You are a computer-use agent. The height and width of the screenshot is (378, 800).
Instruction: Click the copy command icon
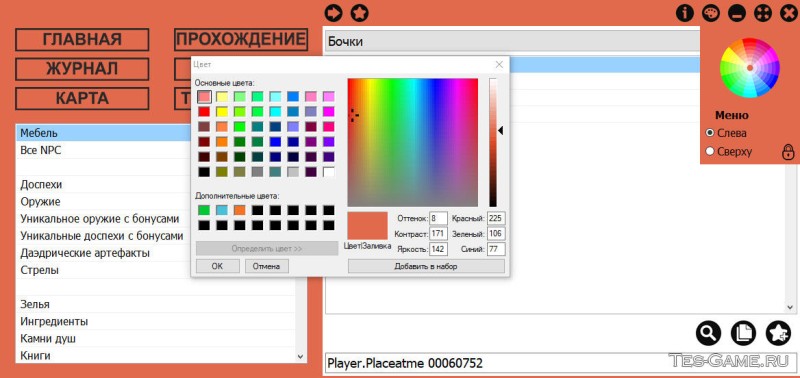[x=743, y=333]
